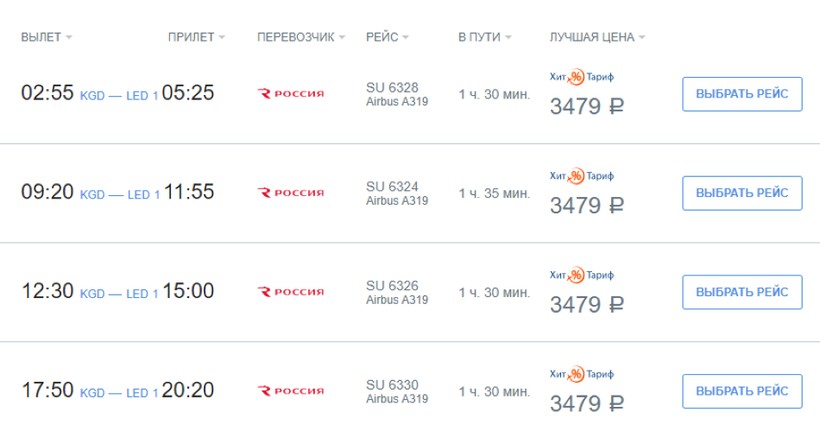
Task: Click the Rossiya logo on the 09:20 flight
Action: click(291, 193)
